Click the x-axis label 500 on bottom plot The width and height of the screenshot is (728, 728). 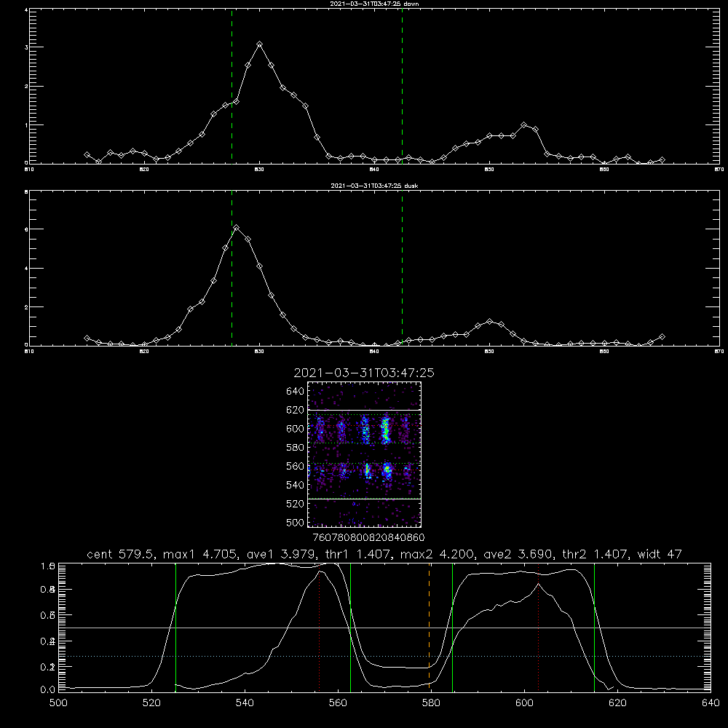point(58,703)
